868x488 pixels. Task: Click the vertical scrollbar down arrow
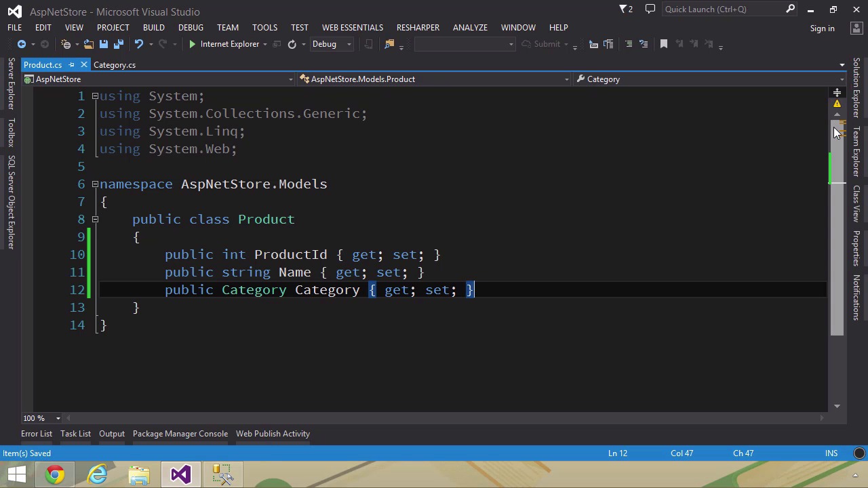(x=837, y=406)
